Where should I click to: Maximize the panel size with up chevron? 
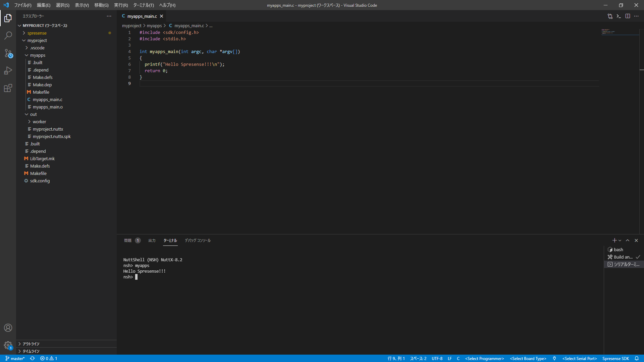[628, 240]
